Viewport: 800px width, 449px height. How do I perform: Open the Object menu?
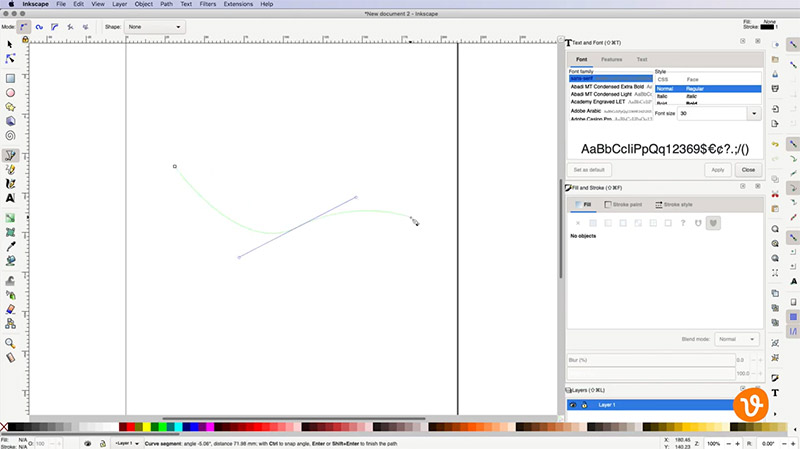coord(143,4)
